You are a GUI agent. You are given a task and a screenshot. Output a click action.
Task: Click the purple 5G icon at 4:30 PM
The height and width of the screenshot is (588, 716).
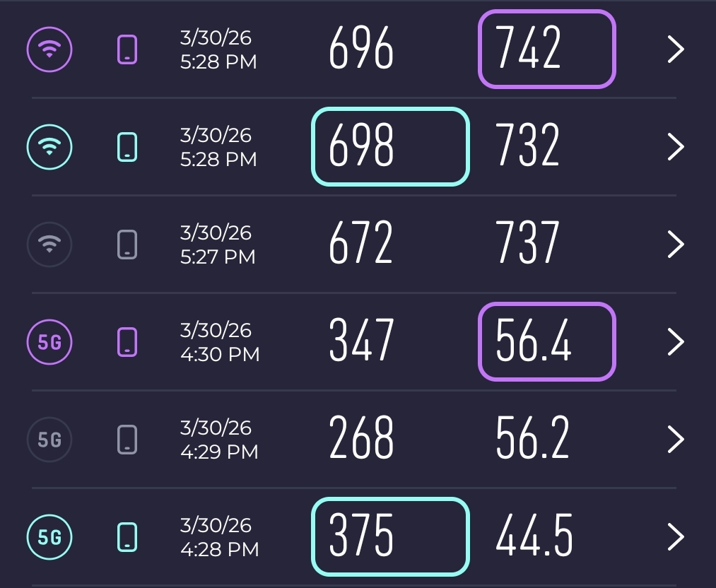tap(49, 342)
